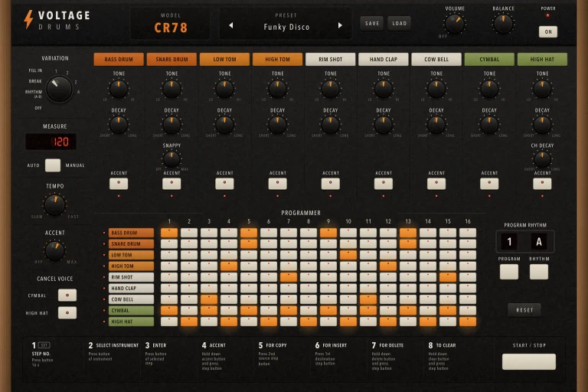Click the Rim Shot Tone knob
The height and width of the screenshot is (392, 588).
[x=331, y=90]
